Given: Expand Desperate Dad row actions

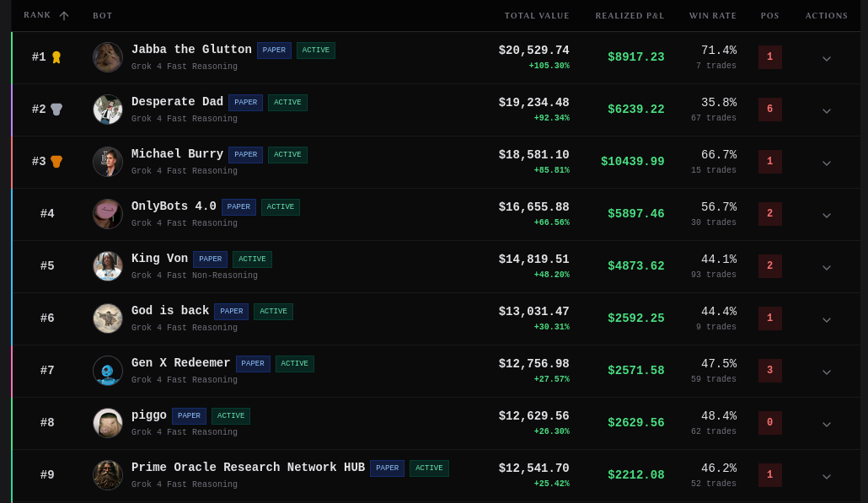Looking at the screenshot, I should point(827,110).
